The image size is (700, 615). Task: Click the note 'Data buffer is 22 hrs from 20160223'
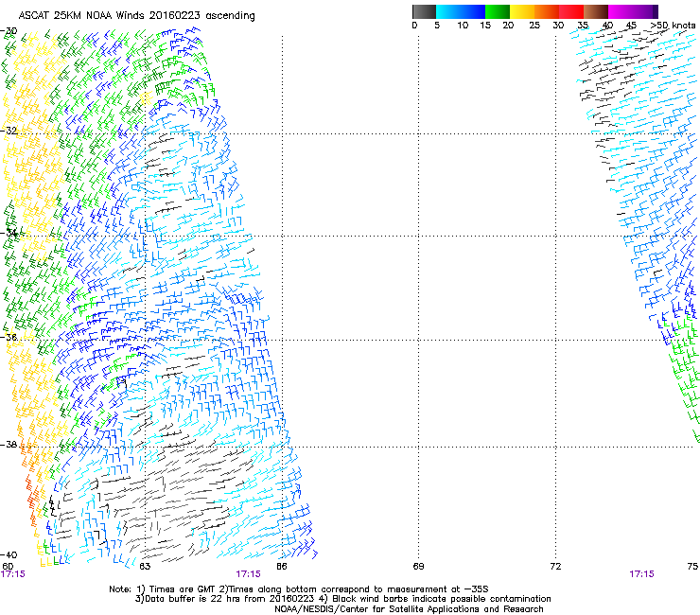point(226,599)
